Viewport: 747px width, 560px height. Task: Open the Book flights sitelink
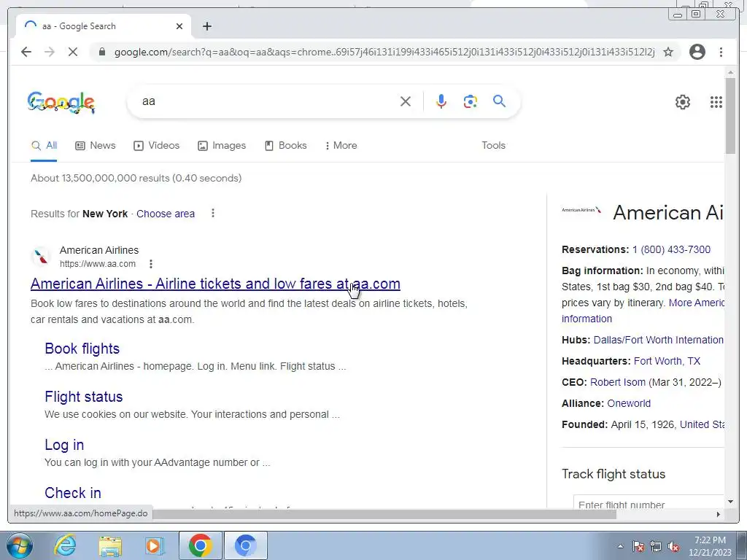(x=82, y=349)
